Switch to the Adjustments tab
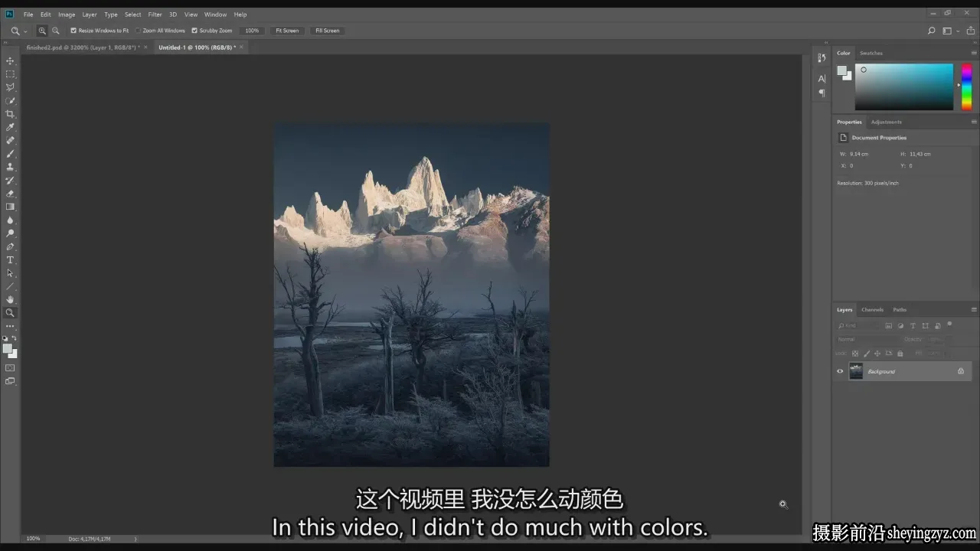The width and height of the screenshot is (980, 551). 887,122
